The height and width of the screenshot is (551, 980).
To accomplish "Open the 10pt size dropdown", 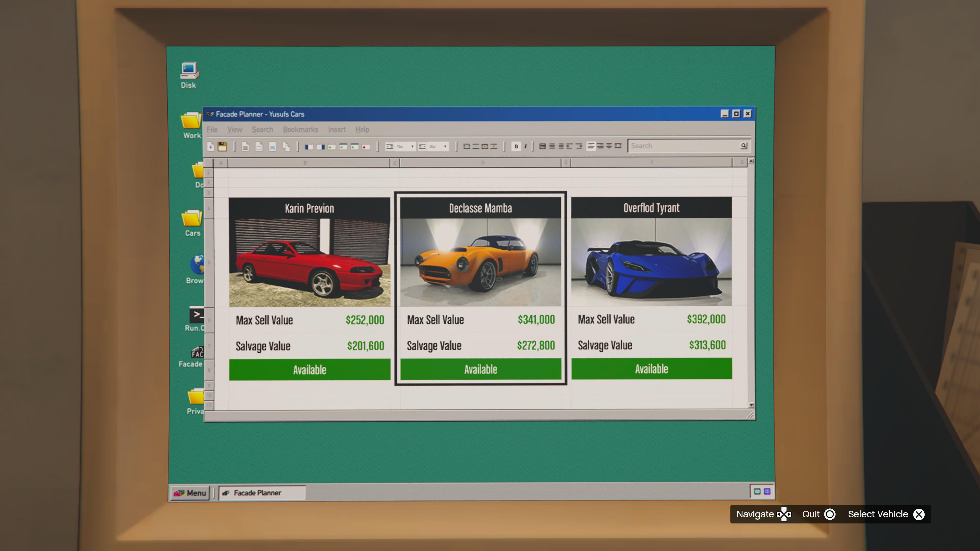I will 412,146.
